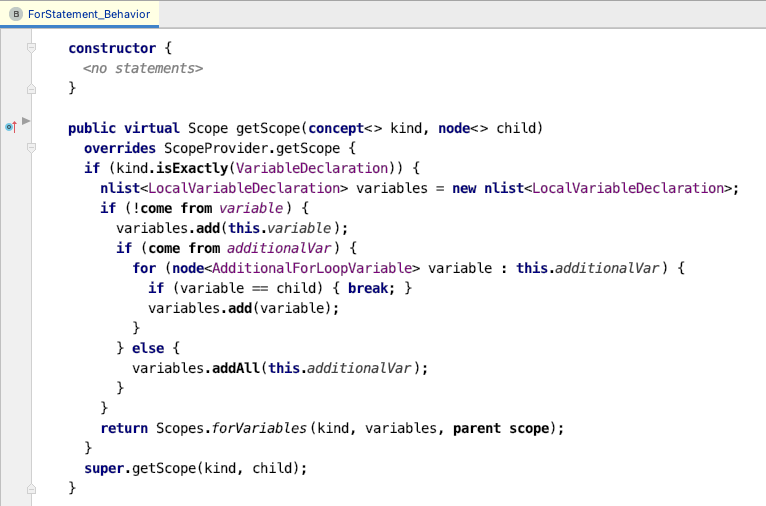Click 'new nlist' expression
This screenshot has height=506, width=766.
[488, 188]
